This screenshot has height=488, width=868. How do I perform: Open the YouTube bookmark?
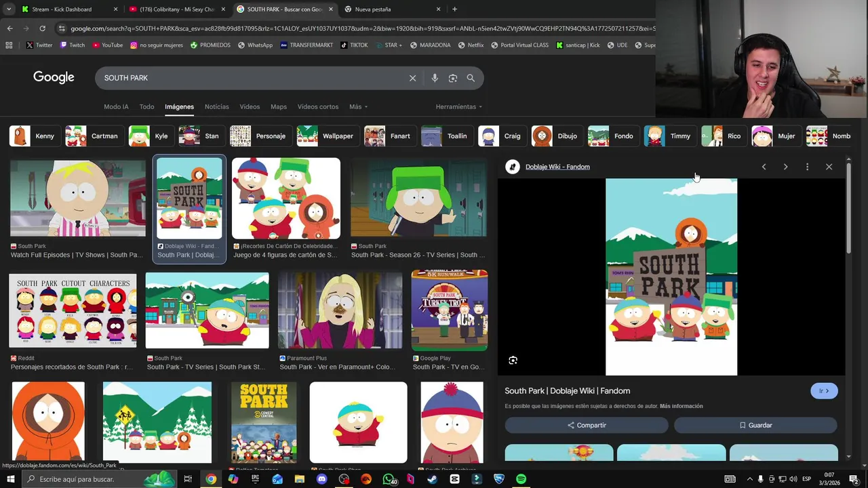pyautogui.click(x=107, y=45)
